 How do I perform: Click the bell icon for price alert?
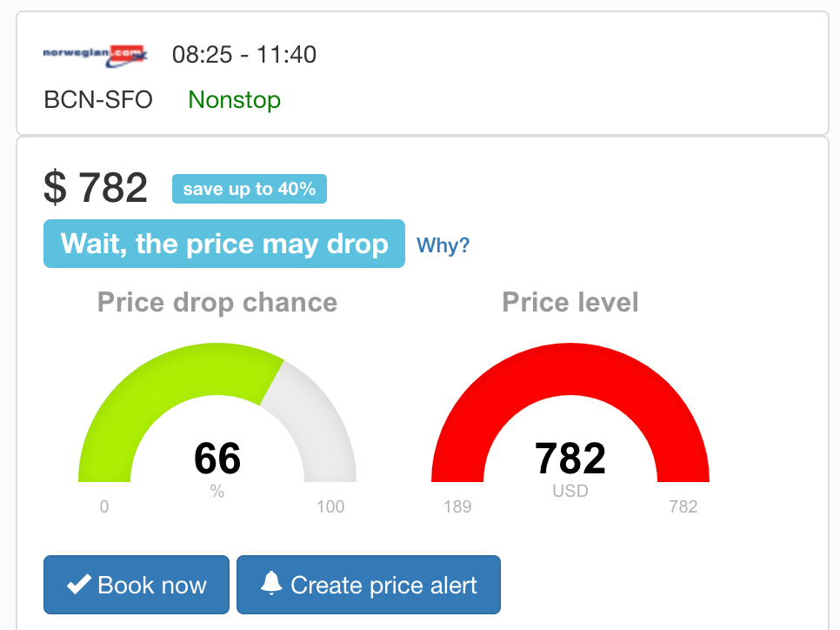click(x=271, y=583)
